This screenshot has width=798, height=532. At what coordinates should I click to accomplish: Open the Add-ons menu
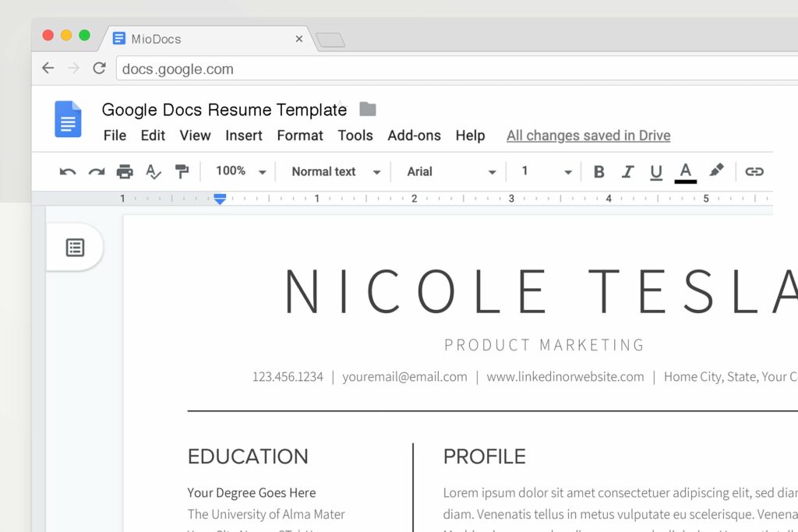414,136
